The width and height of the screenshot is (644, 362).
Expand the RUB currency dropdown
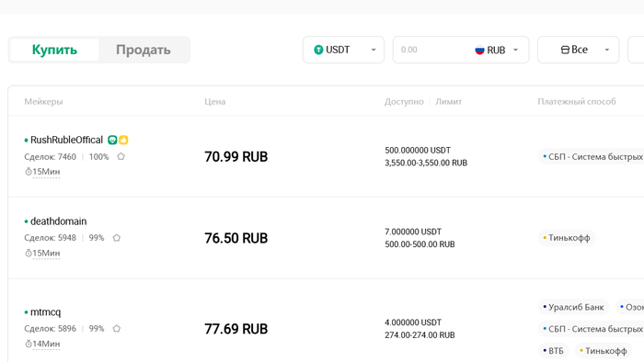tap(497, 50)
